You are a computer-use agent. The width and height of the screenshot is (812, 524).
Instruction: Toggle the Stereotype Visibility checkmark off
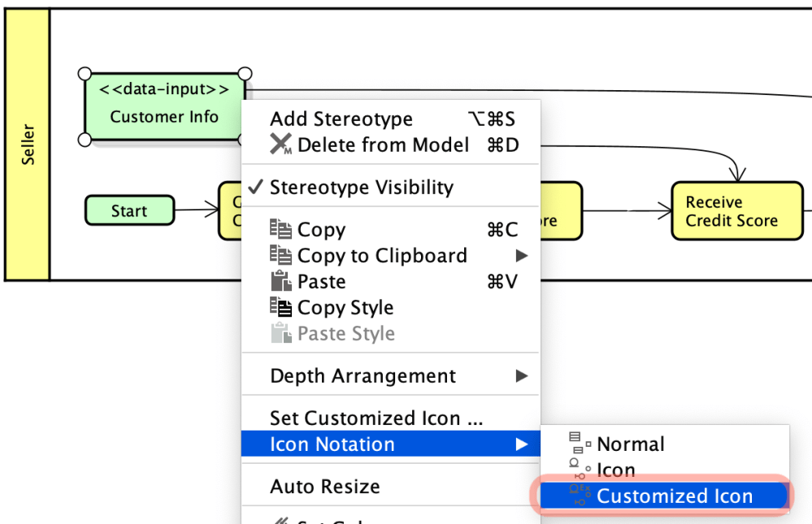pos(254,187)
